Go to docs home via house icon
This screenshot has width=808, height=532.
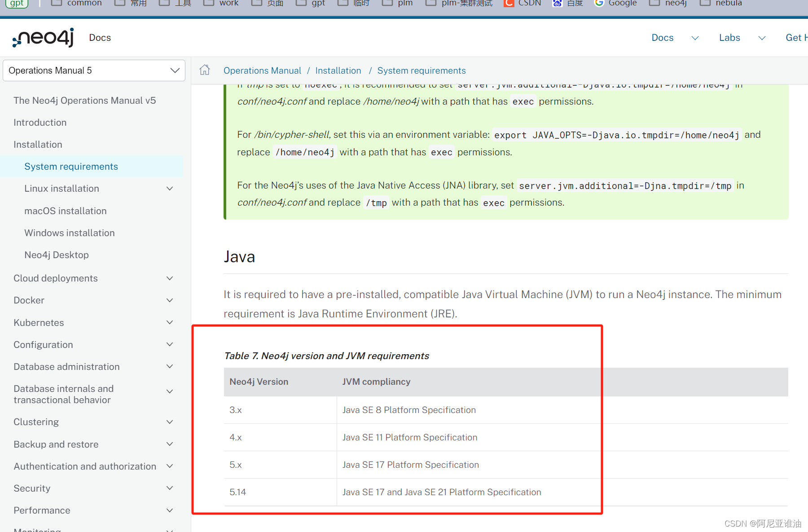tap(205, 70)
